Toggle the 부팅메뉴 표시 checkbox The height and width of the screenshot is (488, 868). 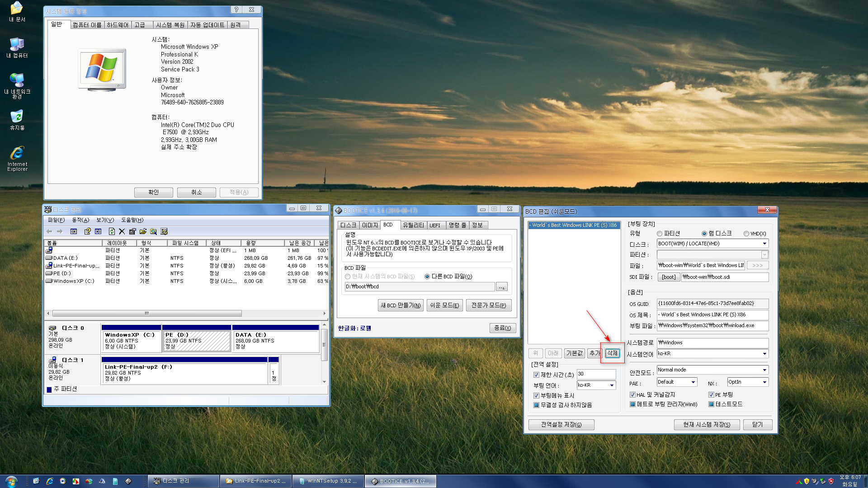536,396
